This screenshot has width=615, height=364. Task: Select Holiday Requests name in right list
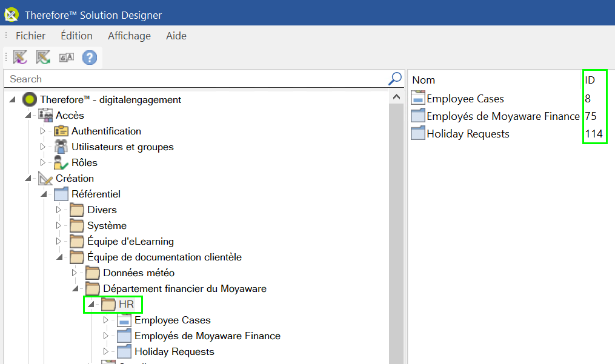tap(468, 134)
